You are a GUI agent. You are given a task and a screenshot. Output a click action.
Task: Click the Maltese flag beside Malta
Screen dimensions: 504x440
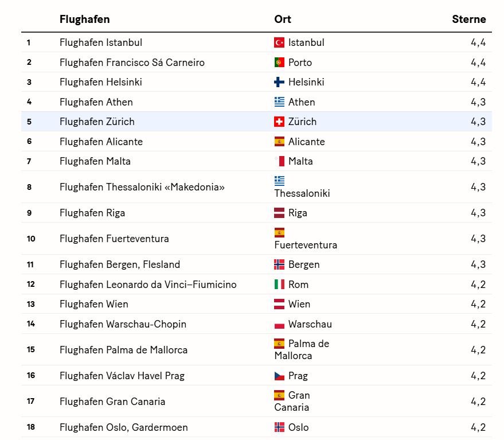(x=279, y=161)
